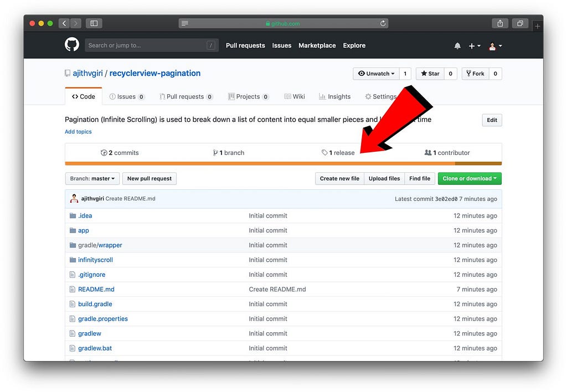This screenshot has width=567, height=392.
Task: Open ajithvgiri commit author avatar
Action: pyautogui.click(x=74, y=199)
